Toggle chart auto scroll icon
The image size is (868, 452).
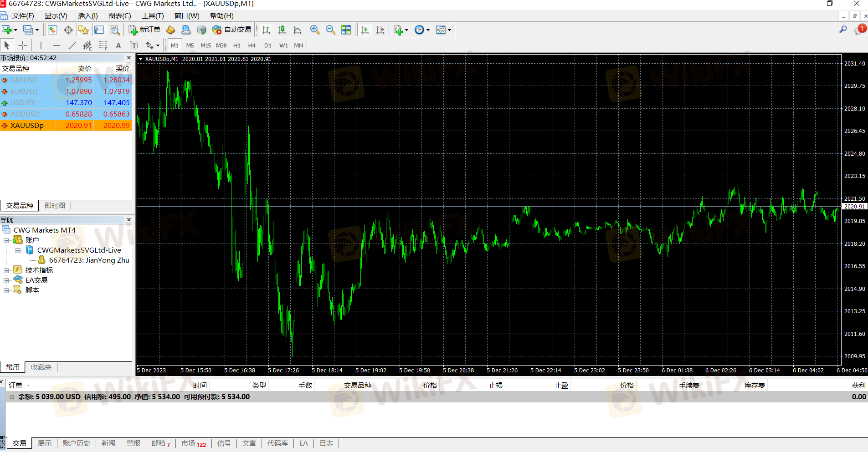pyautogui.click(x=365, y=30)
